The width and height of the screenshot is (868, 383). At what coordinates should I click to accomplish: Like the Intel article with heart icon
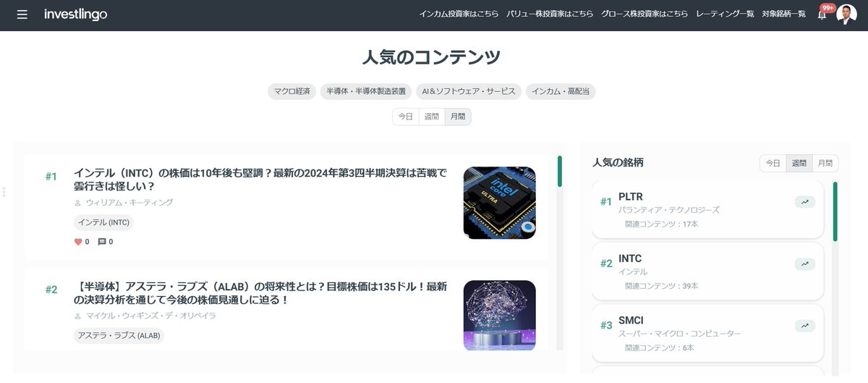[x=78, y=242]
